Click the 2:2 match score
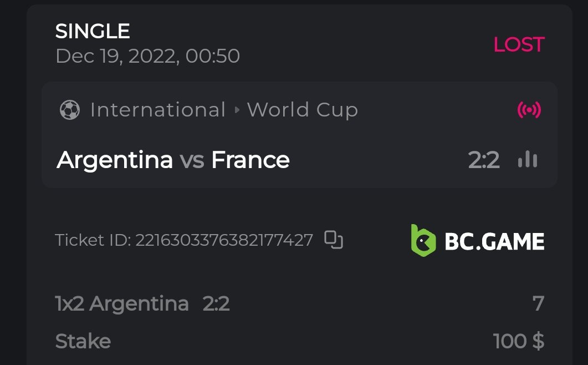The image size is (588, 365). (x=484, y=160)
